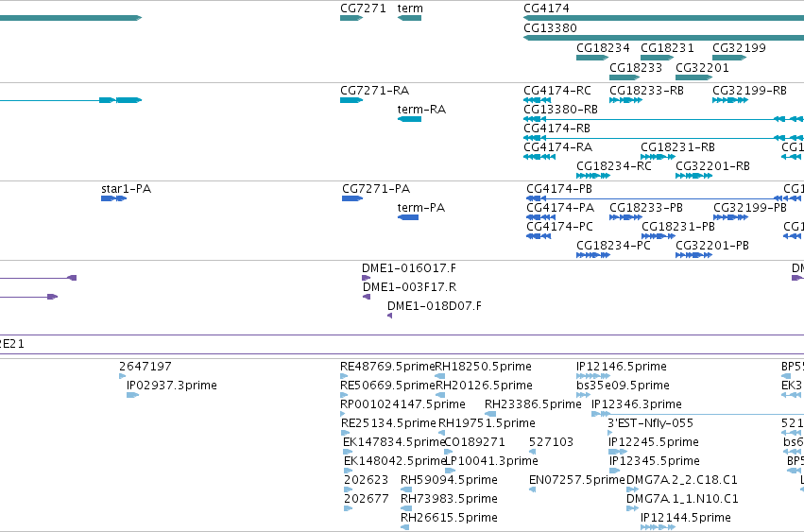Click EST RH73983.5prime
The height and width of the screenshot is (532, 804).
(406, 509)
